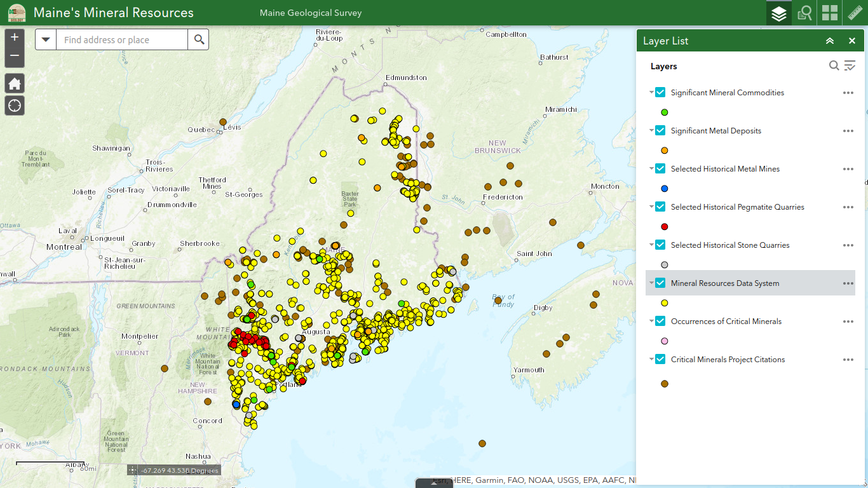Click the orange Significant Metal Deposits legend symbol

(665, 151)
